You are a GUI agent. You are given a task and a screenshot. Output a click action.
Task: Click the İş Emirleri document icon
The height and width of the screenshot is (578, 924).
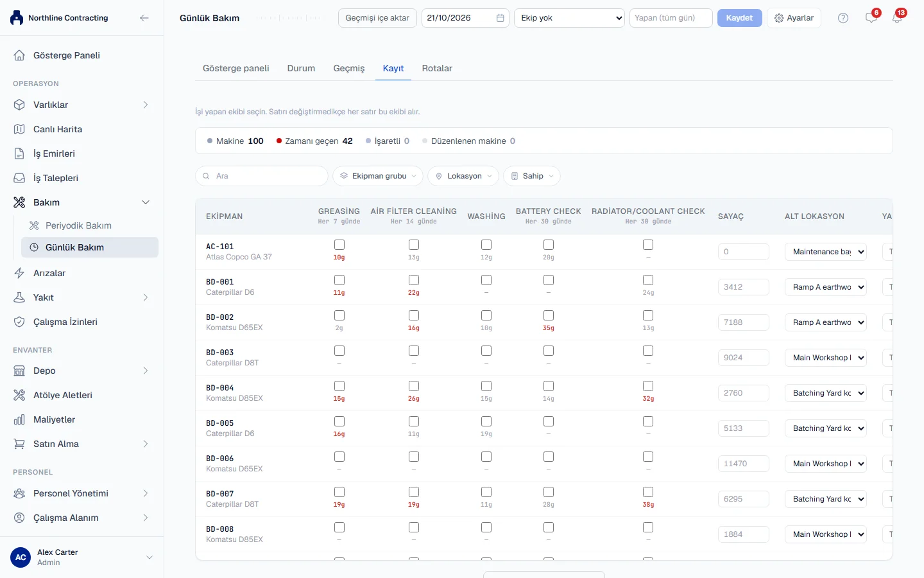tap(19, 153)
